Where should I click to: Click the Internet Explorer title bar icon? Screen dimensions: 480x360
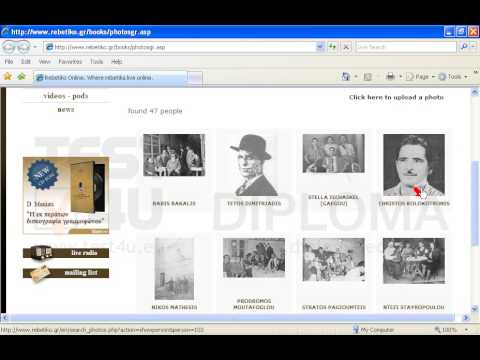tap(5, 32)
